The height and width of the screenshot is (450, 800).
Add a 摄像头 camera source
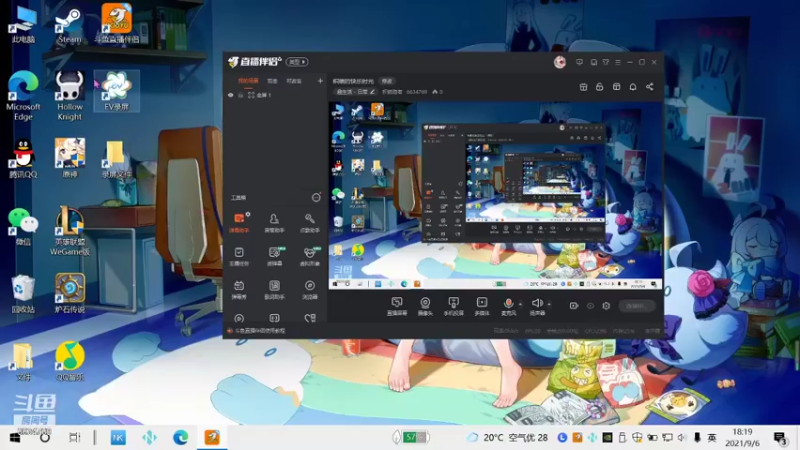click(x=425, y=307)
